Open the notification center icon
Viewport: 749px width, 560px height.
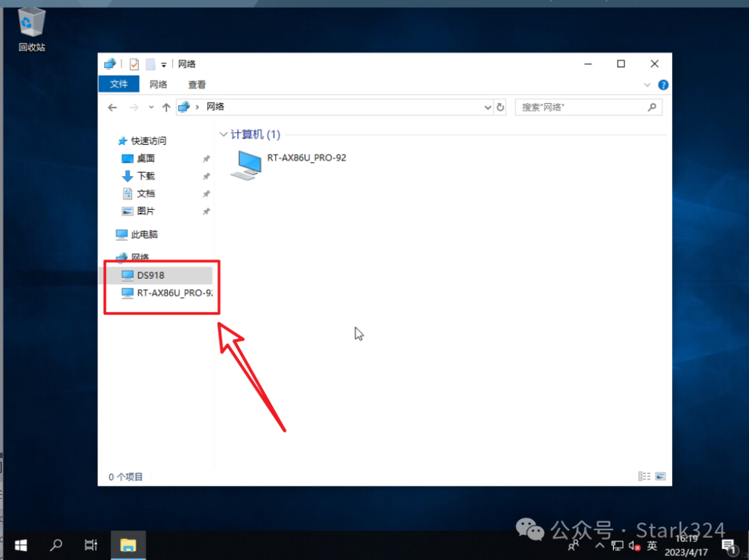pyautogui.click(x=729, y=545)
